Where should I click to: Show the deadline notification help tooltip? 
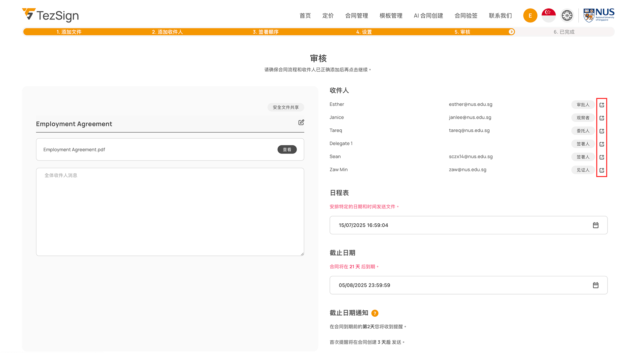(375, 313)
